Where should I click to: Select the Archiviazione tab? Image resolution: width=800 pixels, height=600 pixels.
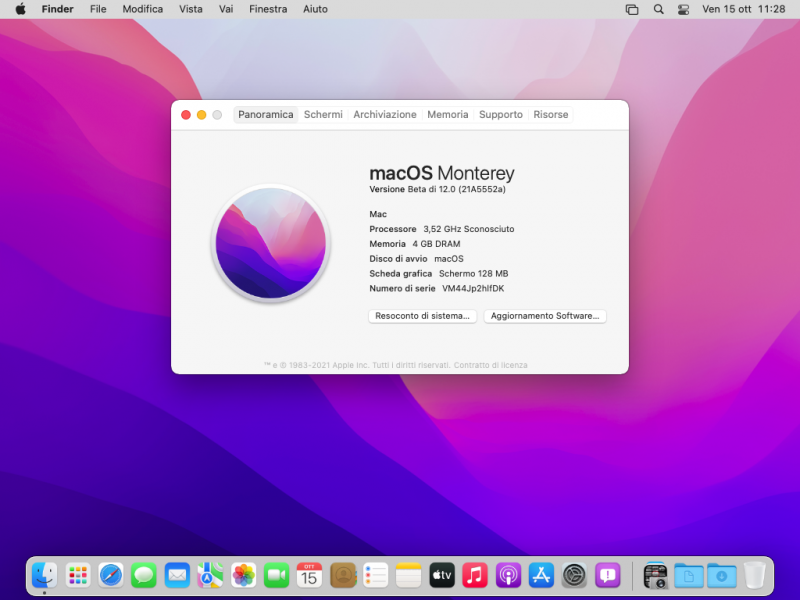coord(385,114)
